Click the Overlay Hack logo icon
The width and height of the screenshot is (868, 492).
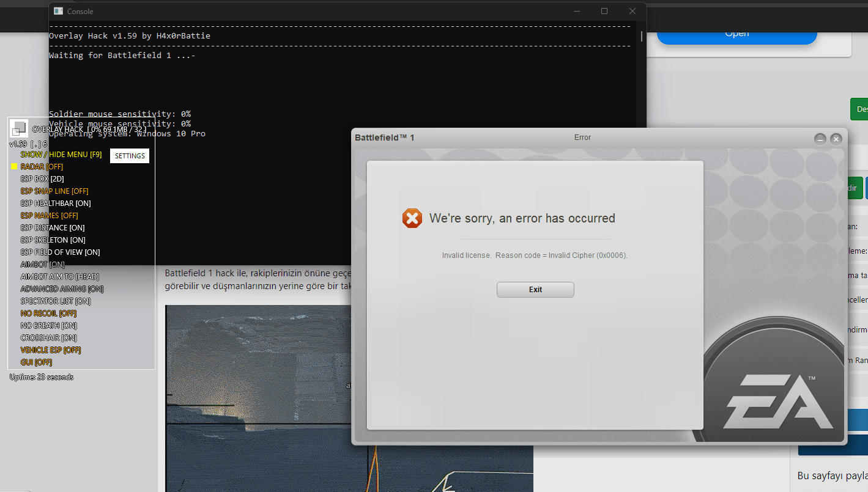coord(19,128)
